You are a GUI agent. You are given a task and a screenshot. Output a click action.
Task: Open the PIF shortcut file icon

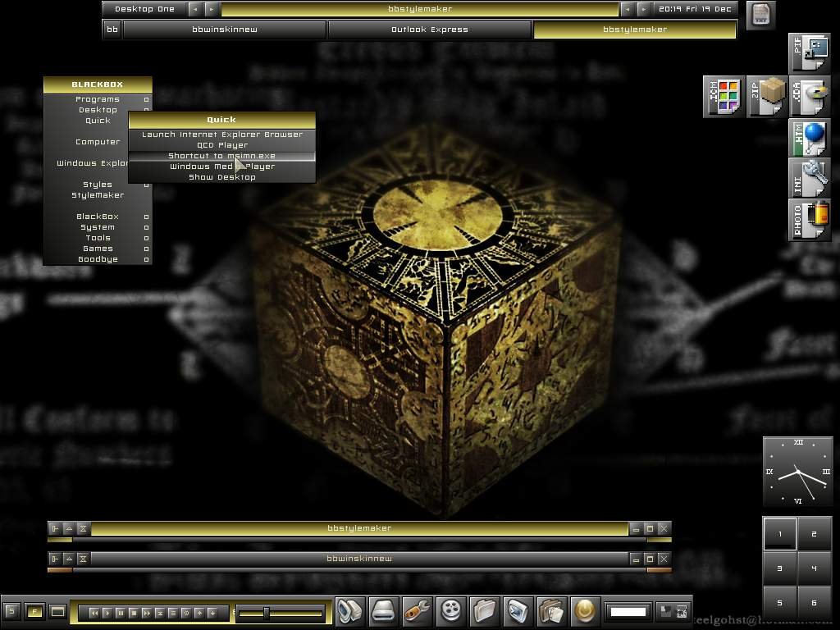pos(810,53)
